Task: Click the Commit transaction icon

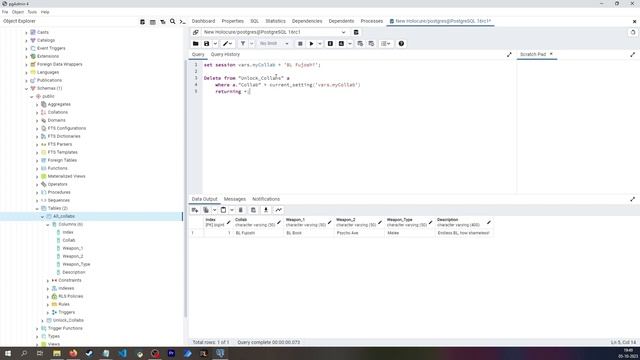Action: 360,44
